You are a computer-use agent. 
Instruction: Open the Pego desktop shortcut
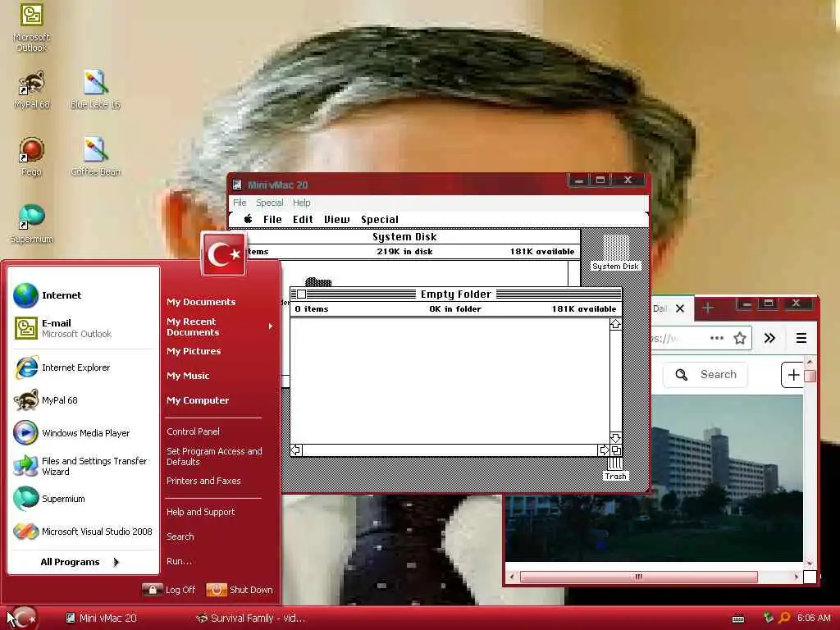point(31,157)
